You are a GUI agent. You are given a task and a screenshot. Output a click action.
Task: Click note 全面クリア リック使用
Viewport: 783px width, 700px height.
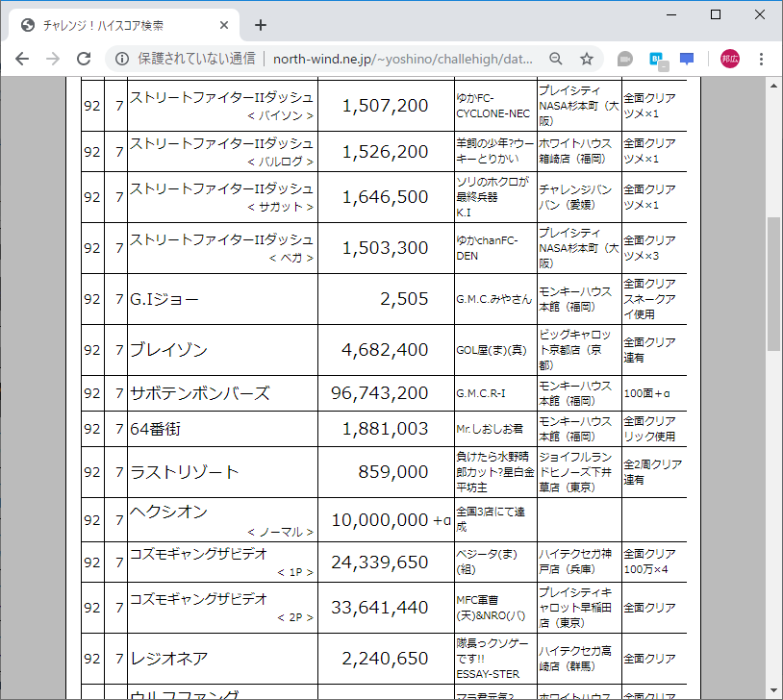[649, 429]
